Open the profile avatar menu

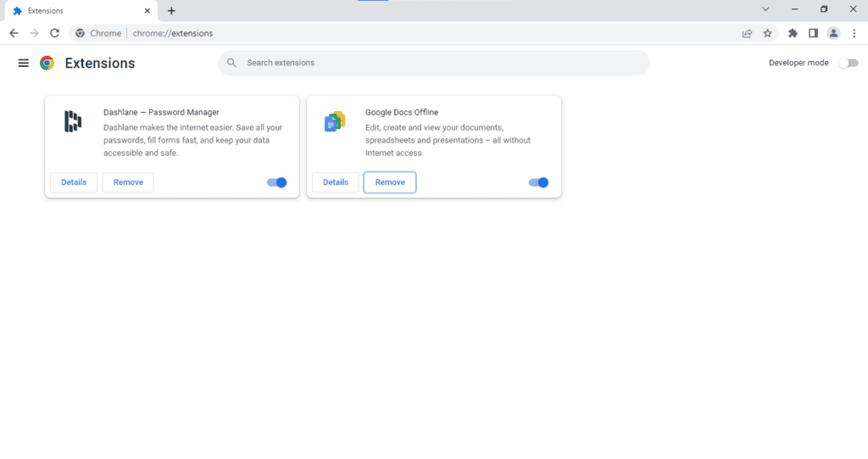click(x=834, y=33)
